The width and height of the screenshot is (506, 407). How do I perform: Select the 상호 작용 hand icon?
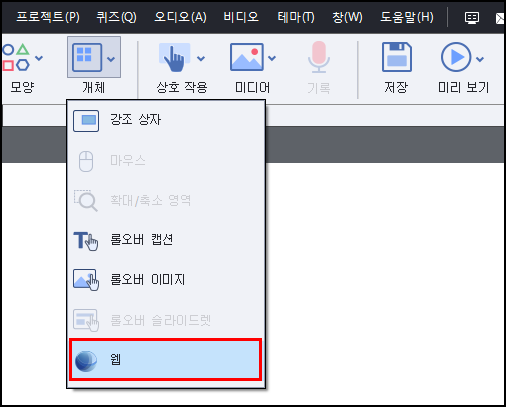pos(174,57)
